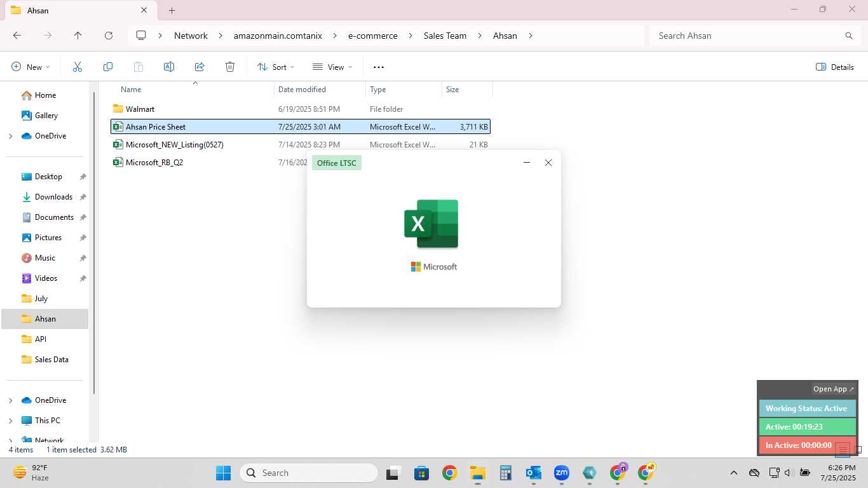Open Desktop in the navigation pane

pyautogui.click(x=48, y=177)
